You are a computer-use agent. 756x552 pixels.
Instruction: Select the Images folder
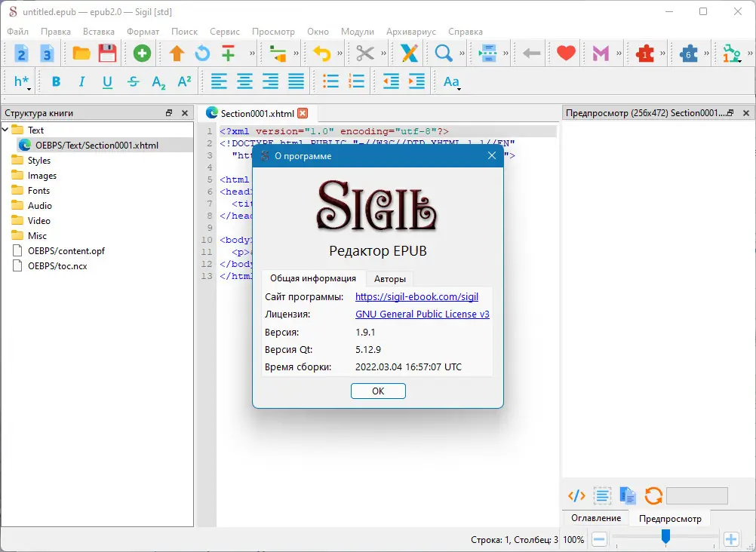(42, 176)
